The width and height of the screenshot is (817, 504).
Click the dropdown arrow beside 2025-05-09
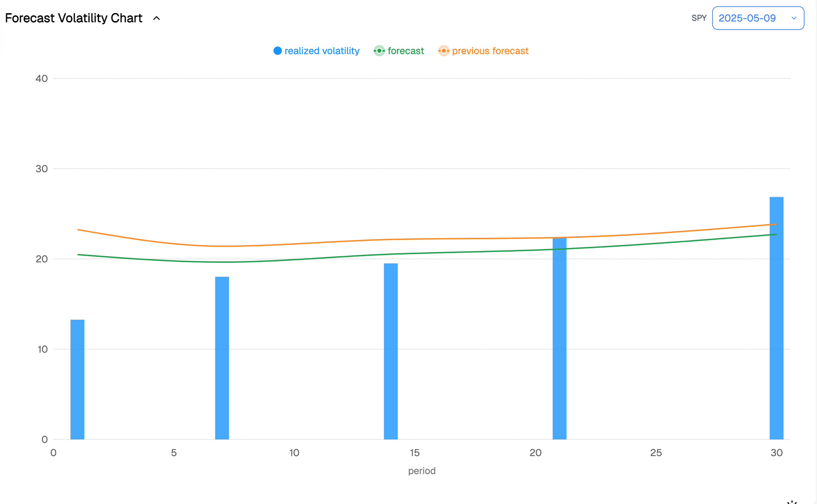[x=794, y=18]
